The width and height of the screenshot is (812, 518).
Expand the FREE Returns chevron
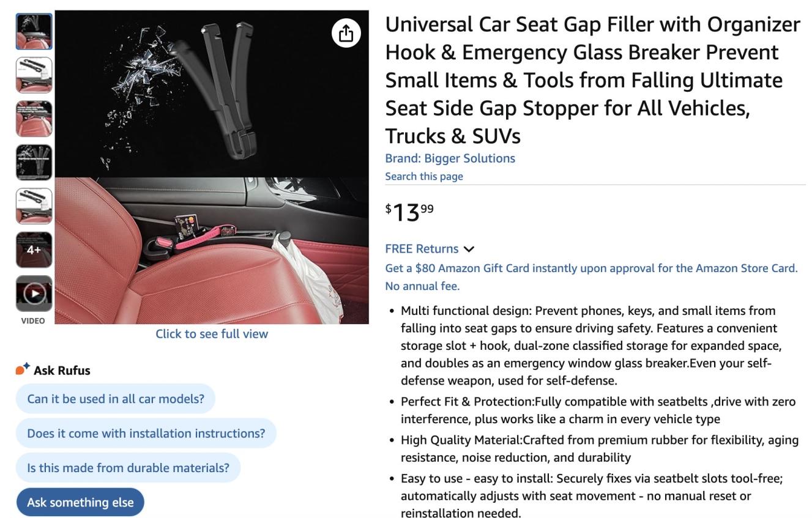pos(469,249)
